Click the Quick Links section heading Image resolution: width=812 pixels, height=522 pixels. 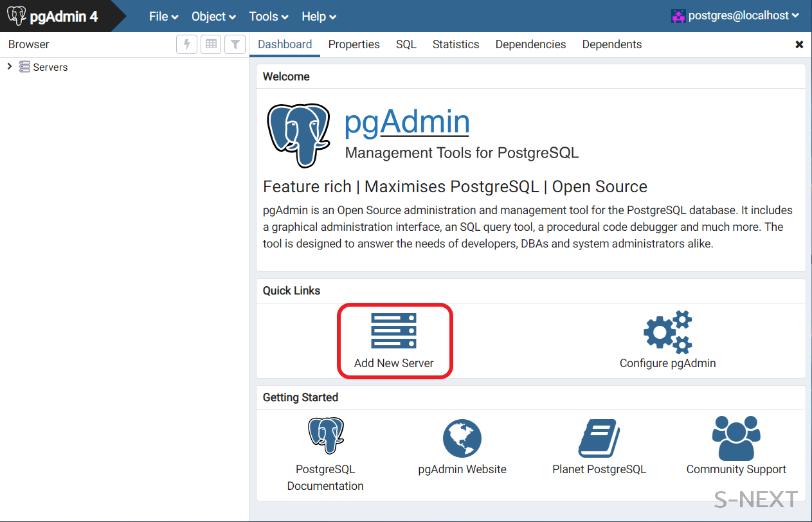pos(291,291)
